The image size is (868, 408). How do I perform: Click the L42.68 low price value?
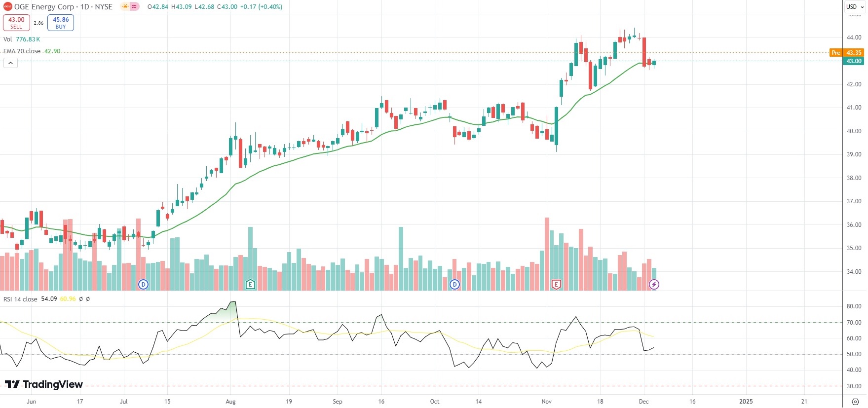pos(204,7)
